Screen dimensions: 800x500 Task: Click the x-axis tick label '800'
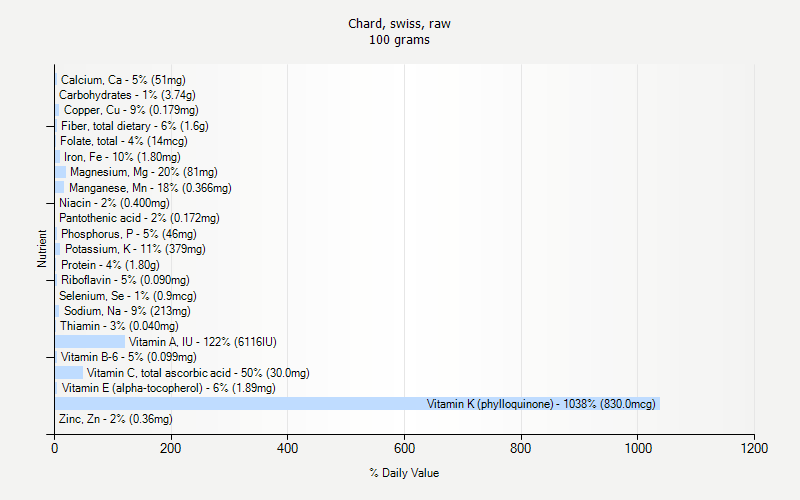[520, 448]
